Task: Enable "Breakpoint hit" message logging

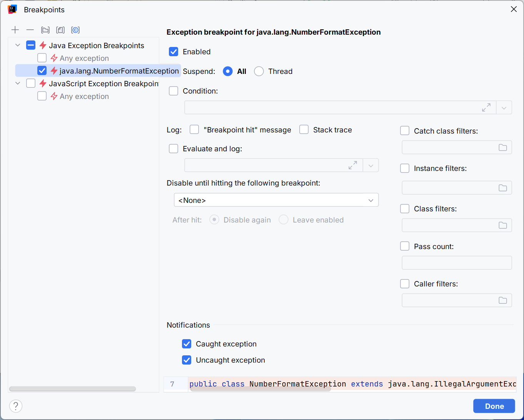Action: point(194,129)
